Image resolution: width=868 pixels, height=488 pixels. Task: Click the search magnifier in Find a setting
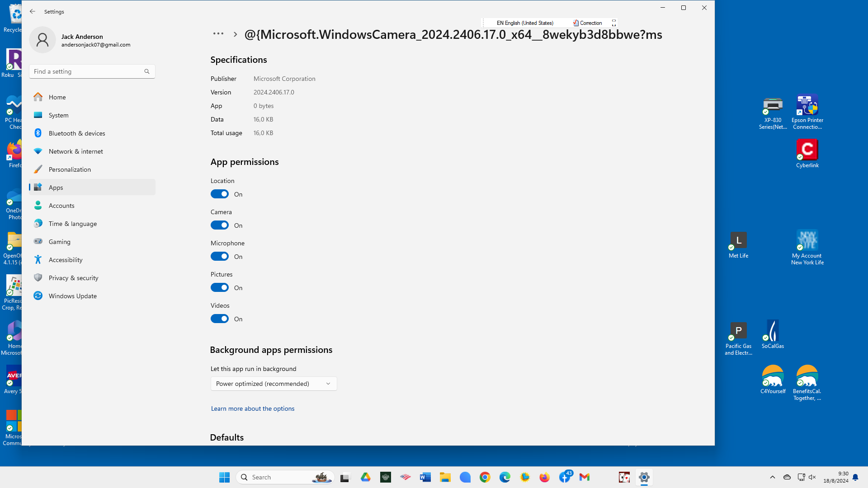147,71
